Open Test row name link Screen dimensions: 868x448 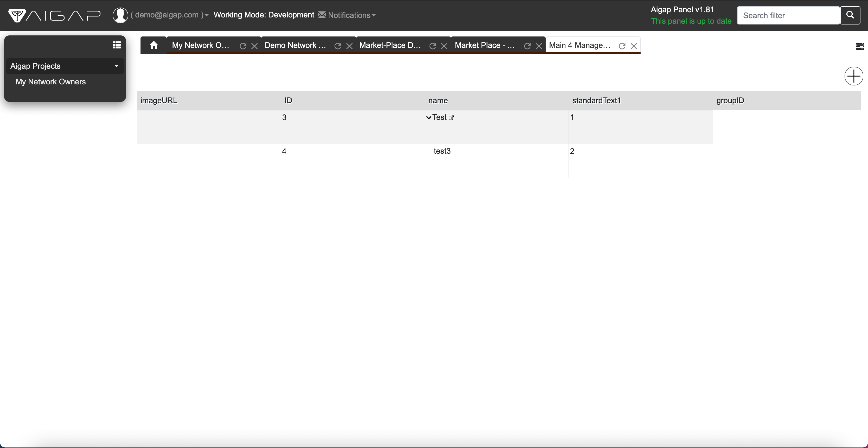click(439, 117)
